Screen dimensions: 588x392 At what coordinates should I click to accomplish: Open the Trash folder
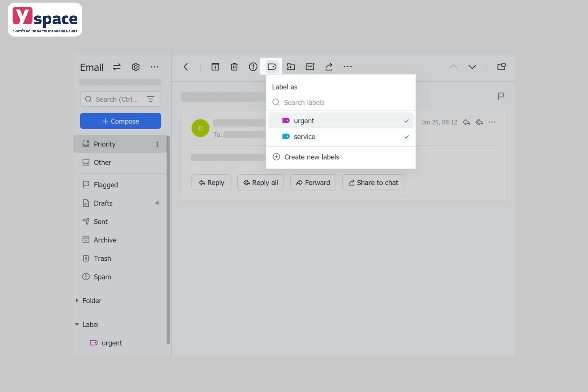click(120, 259)
